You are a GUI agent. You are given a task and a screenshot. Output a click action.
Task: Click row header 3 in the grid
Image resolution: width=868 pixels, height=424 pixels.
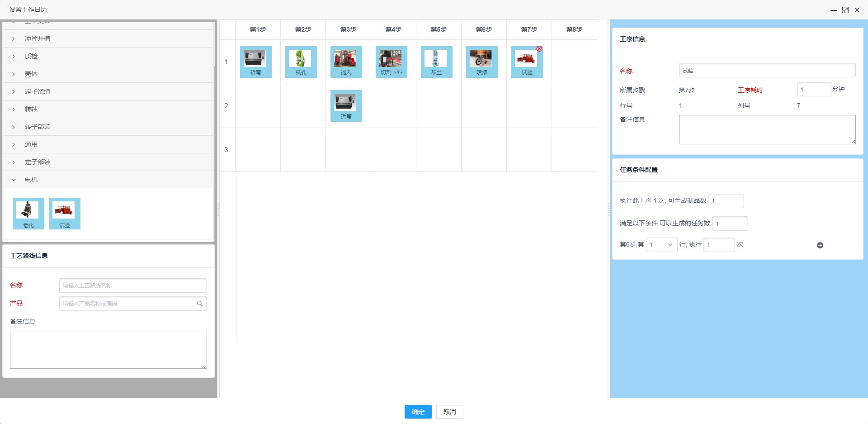tap(226, 150)
